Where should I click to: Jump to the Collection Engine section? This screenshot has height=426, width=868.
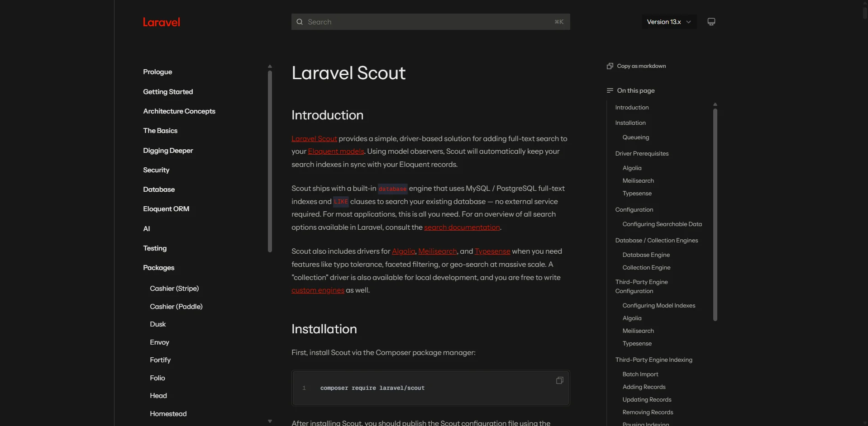tap(646, 268)
